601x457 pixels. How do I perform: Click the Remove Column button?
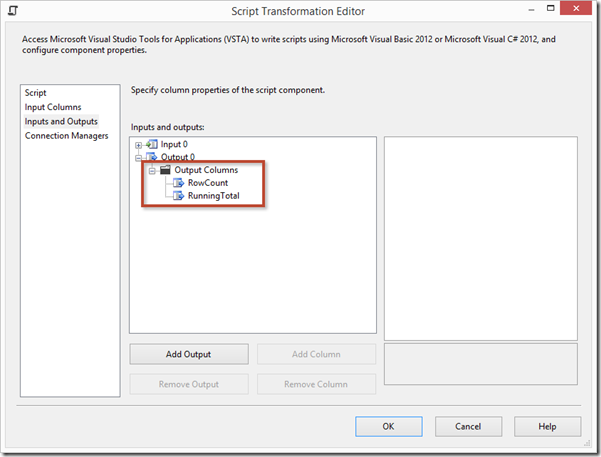tap(316, 384)
